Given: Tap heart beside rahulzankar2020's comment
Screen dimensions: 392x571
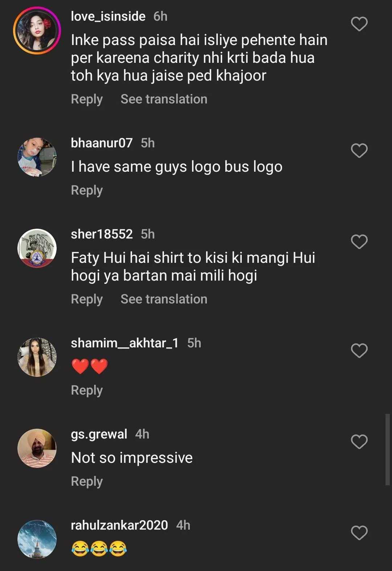Looking at the screenshot, I should (359, 533).
